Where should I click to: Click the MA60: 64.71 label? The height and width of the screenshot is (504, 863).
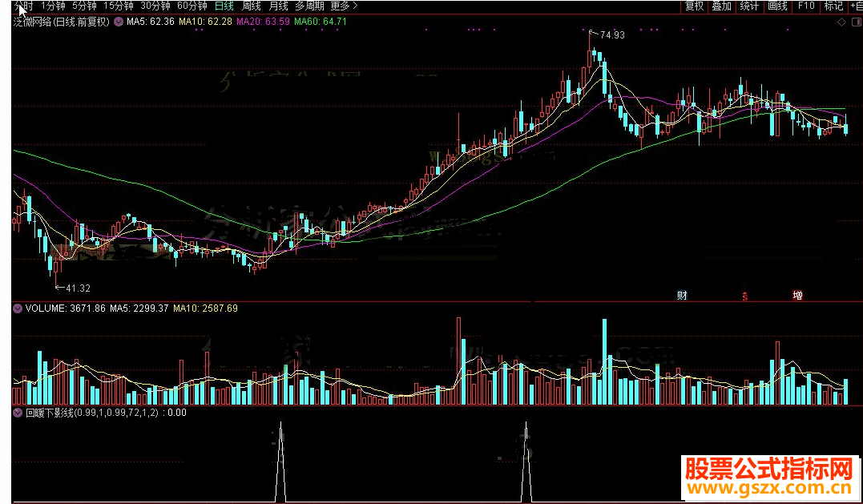click(321, 22)
